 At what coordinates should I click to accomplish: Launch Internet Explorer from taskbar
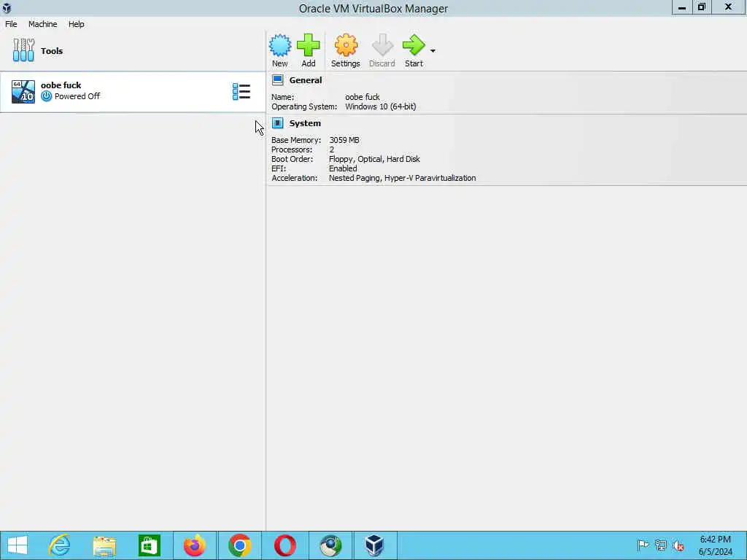[x=60, y=545]
